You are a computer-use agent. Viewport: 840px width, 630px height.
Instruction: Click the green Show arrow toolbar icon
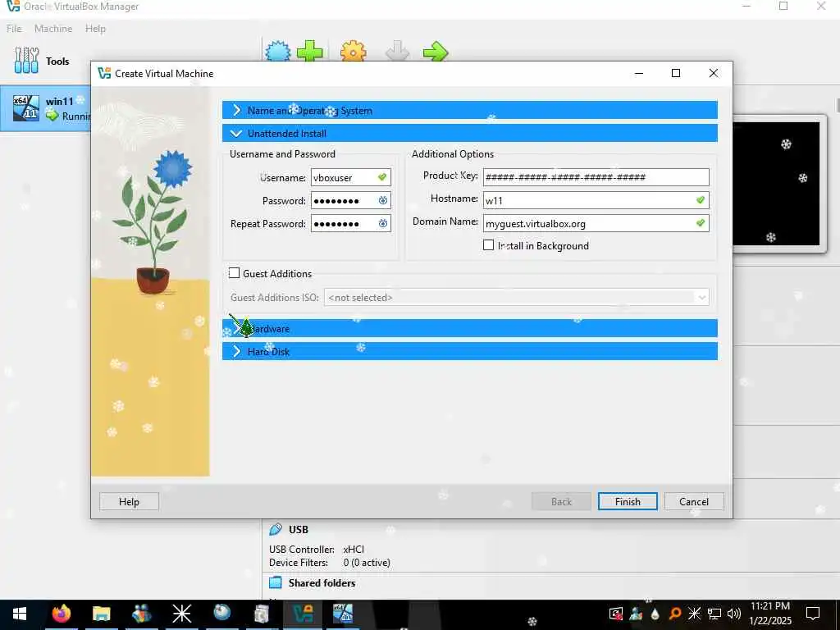click(x=435, y=52)
